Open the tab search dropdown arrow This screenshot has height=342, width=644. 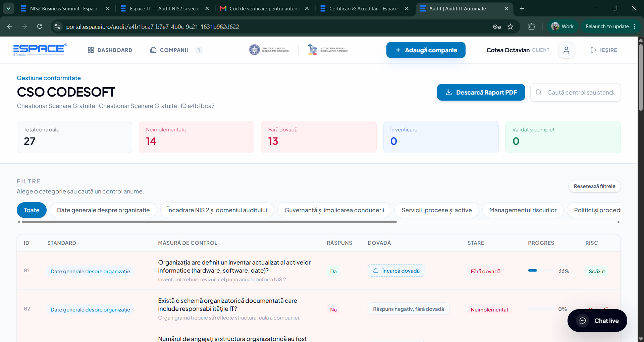[8, 8]
